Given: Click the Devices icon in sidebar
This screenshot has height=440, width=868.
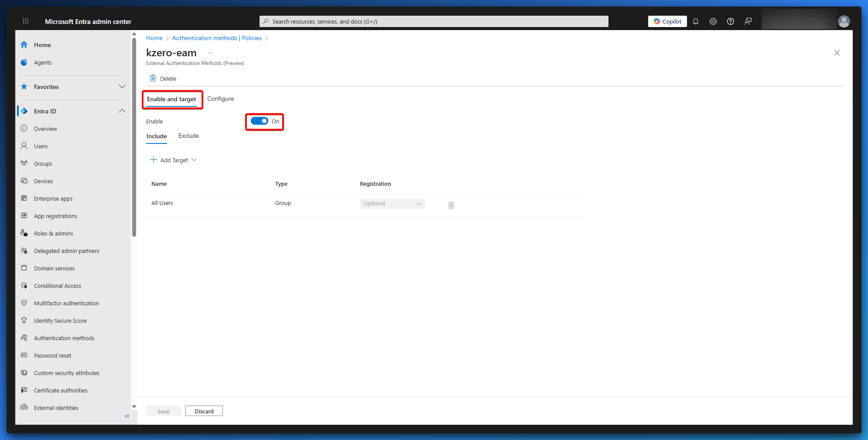Looking at the screenshot, I should 24,181.
